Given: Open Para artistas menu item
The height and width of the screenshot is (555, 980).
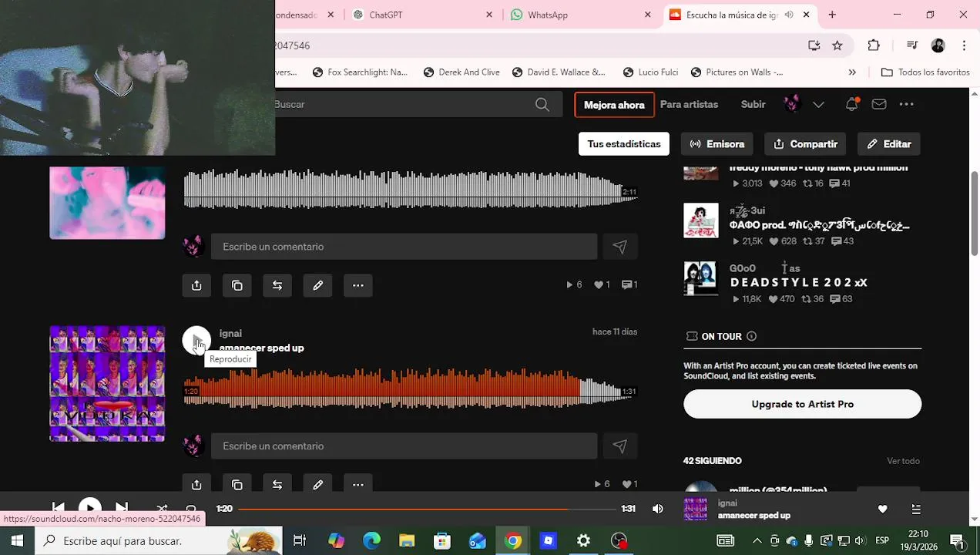Looking at the screenshot, I should tap(690, 104).
